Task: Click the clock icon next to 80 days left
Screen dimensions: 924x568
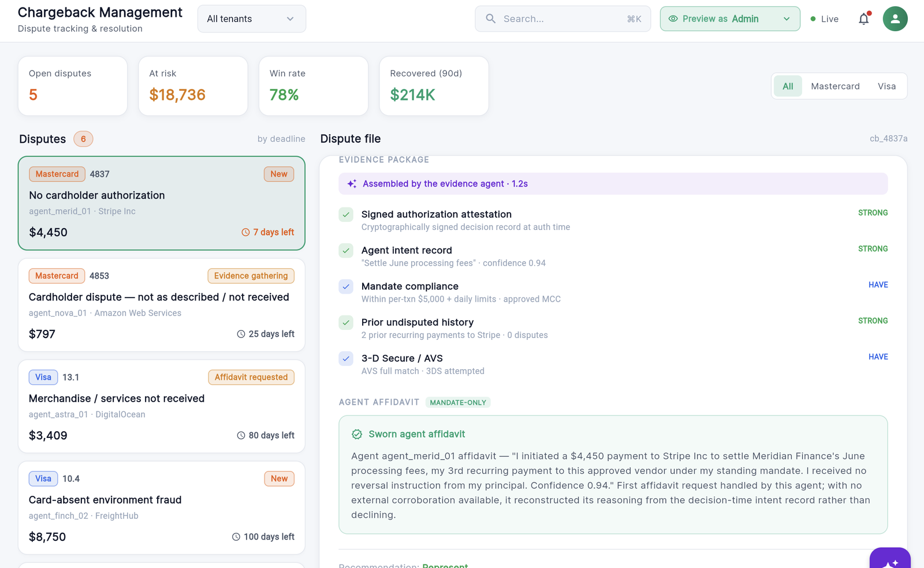Action: point(241,436)
